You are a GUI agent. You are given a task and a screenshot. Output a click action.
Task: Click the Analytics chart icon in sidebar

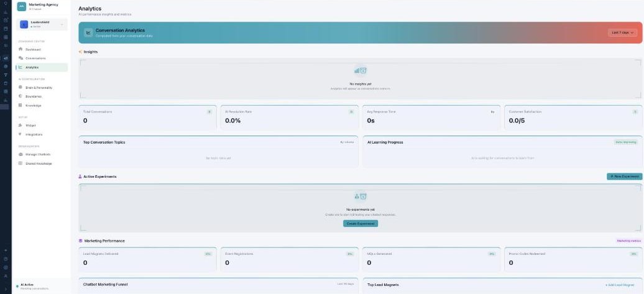click(x=21, y=67)
